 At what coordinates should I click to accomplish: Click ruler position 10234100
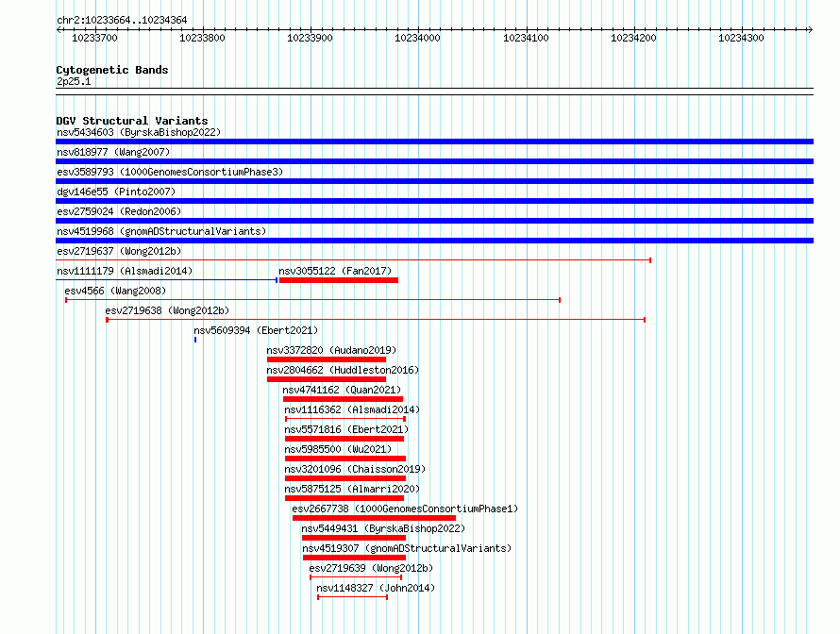pos(526,38)
